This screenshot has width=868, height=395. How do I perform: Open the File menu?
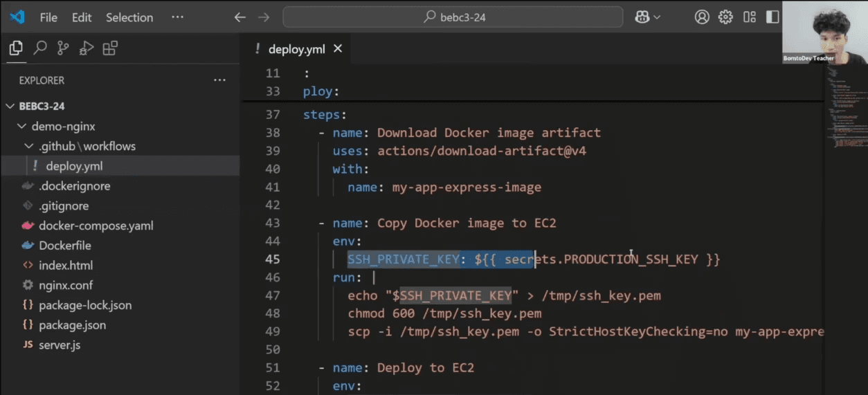48,17
